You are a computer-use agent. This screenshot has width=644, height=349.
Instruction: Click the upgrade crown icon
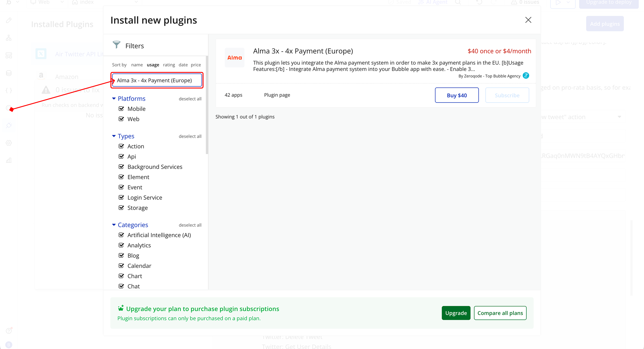click(121, 308)
